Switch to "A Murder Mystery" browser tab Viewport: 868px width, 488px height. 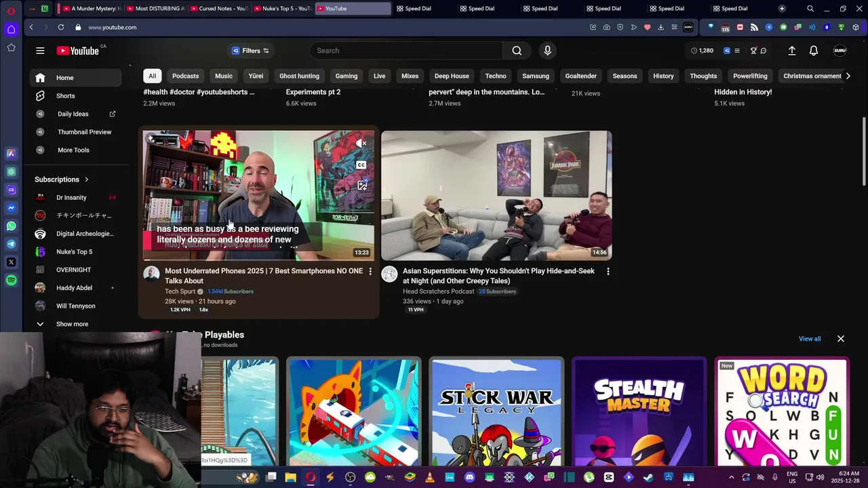click(90, 9)
